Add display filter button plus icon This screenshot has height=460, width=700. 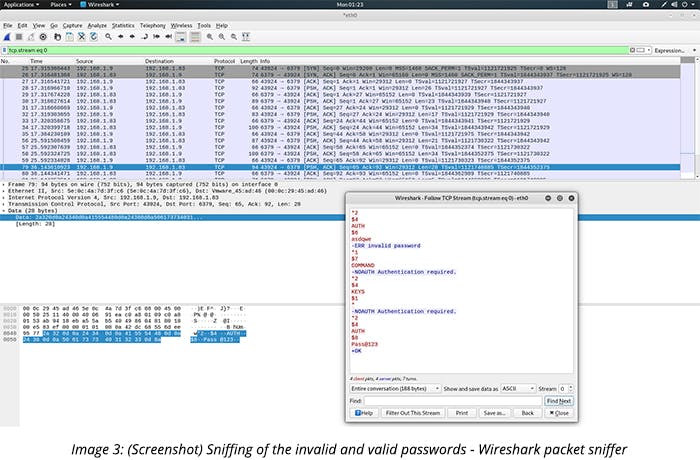(694, 50)
